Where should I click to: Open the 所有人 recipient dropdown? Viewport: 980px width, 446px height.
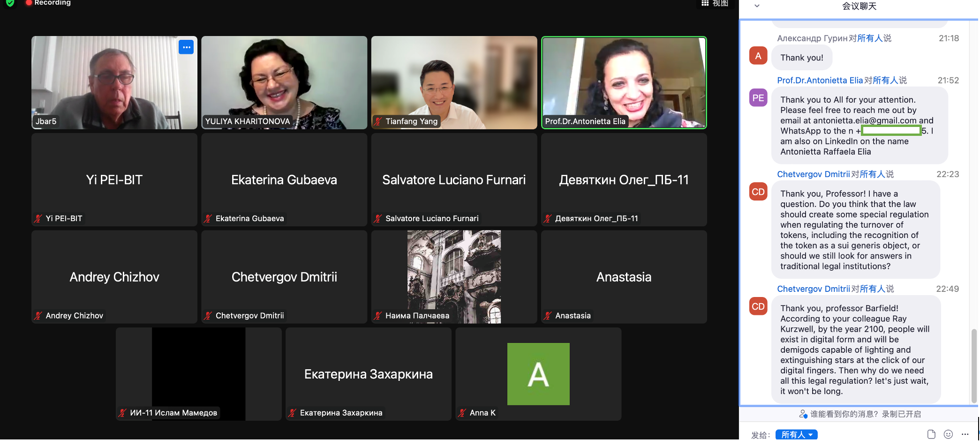point(796,435)
